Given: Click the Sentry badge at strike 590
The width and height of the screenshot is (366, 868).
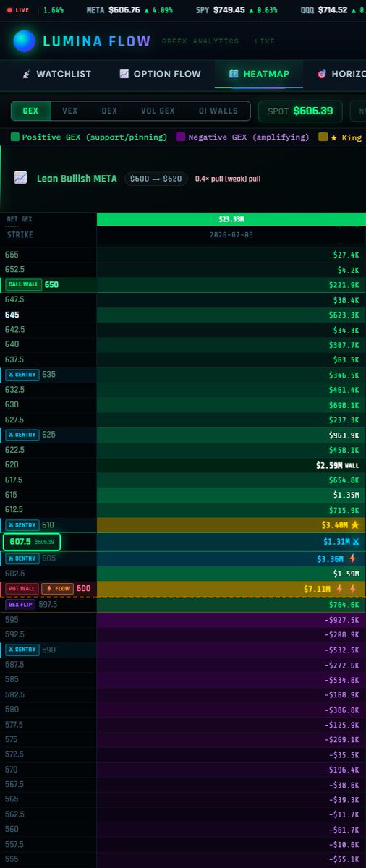Looking at the screenshot, I should click(x=22, y=650).
